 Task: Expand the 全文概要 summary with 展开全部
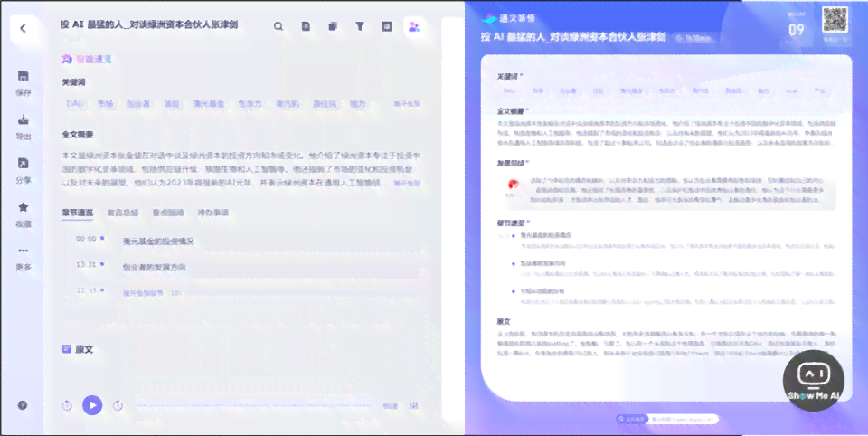407,183
